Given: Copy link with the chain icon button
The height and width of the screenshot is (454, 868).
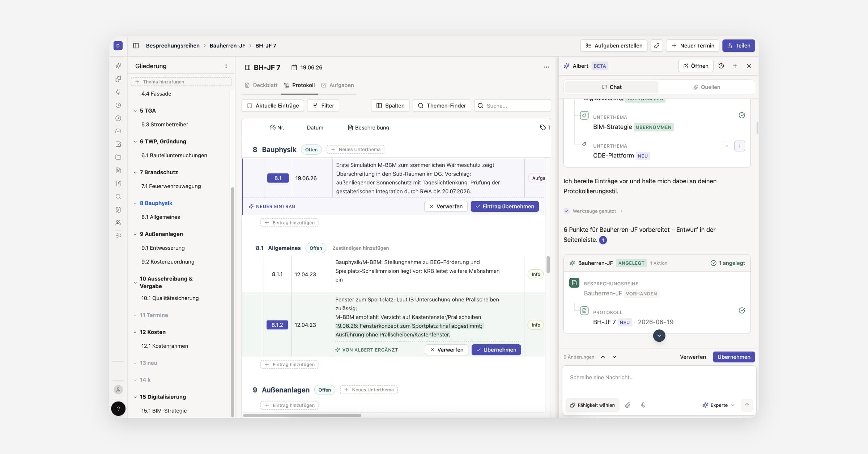Looking at the screenshot, I should tap(656, 46).
